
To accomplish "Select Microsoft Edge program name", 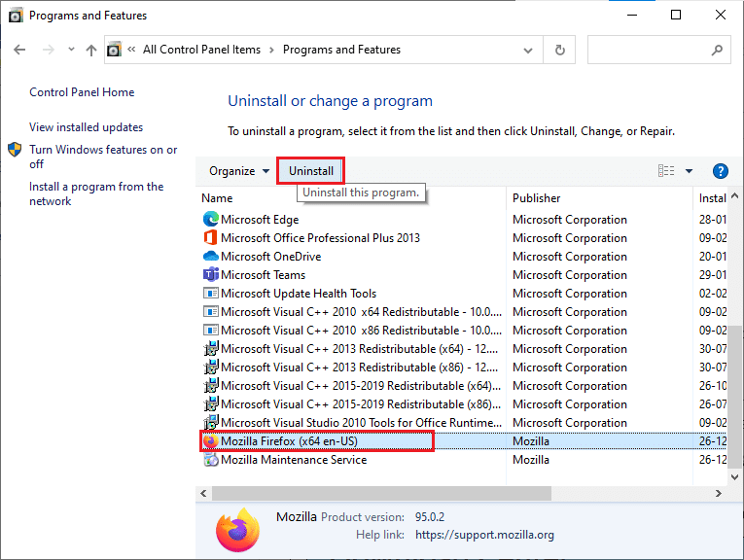I will pos(260,220).
